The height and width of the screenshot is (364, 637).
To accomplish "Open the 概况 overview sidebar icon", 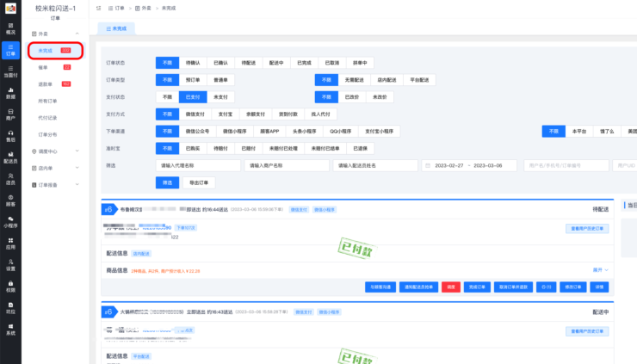I will pyautogui.click(x=10, y=28).
